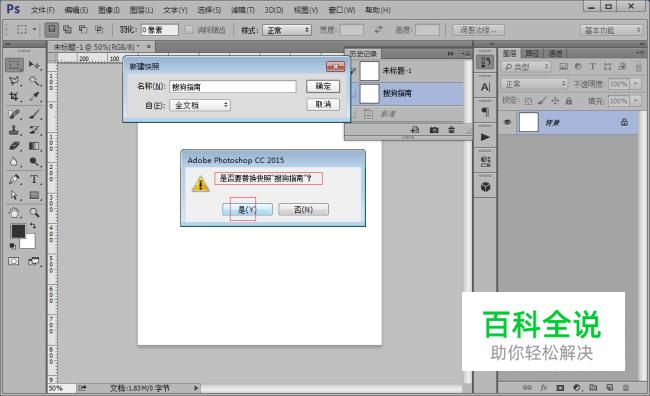650x396 pixels.
Task: Select the Dodge tool
Action: pos(34,162)
